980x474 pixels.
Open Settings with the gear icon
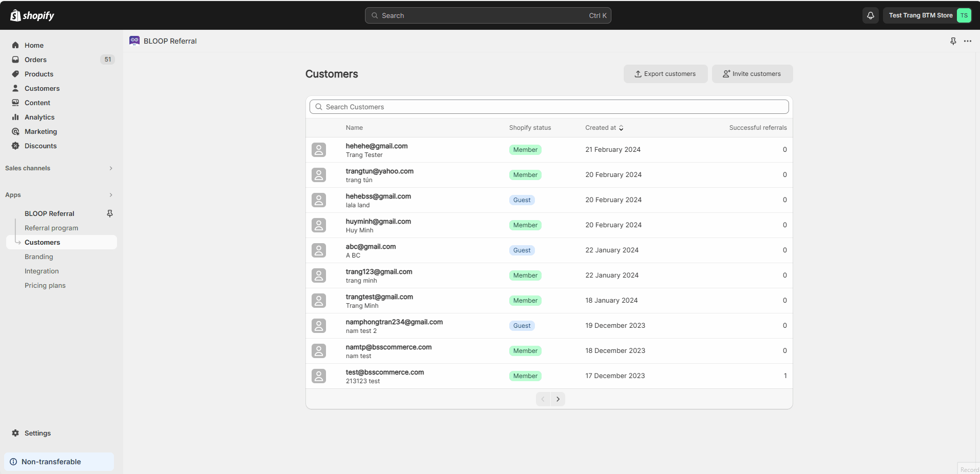[x=15, y=433]
